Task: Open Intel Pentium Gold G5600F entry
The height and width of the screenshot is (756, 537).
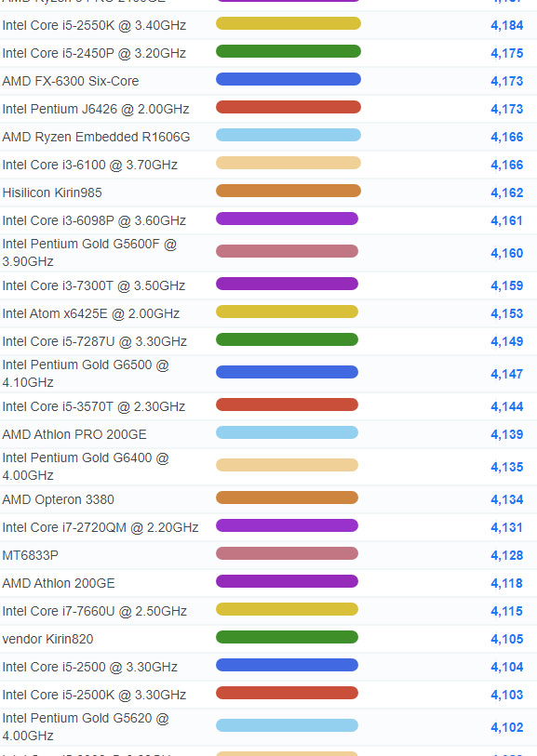Action: 89,253
